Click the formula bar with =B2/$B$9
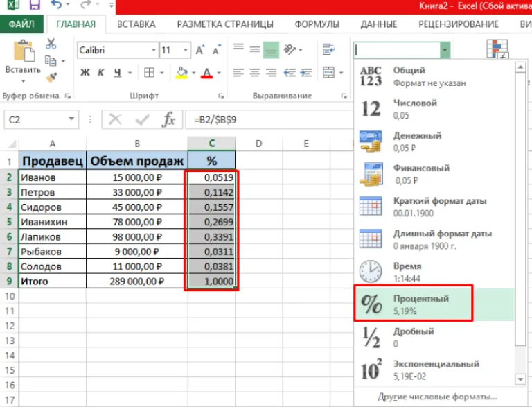The width and height of the screenshot is (532, 407). coord(269,119)
